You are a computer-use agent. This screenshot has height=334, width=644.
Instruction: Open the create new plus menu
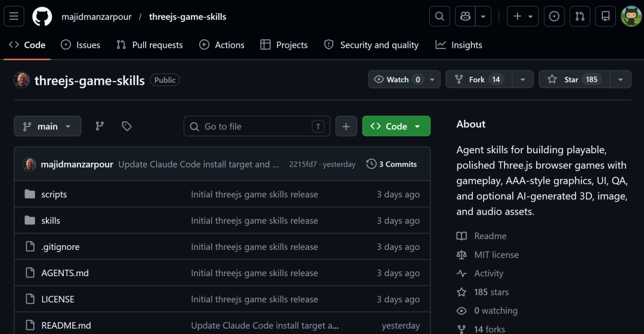(522, 17)
